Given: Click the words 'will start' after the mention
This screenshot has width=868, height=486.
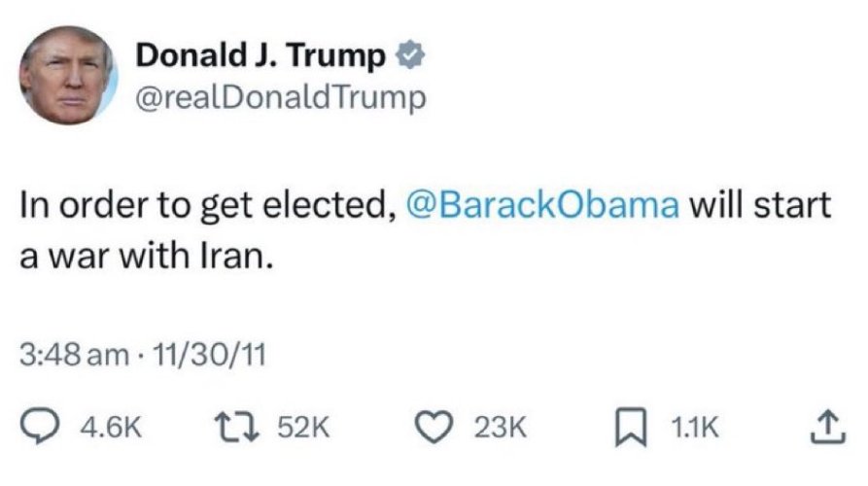Looking at the screenshot, I should point(760,205).
